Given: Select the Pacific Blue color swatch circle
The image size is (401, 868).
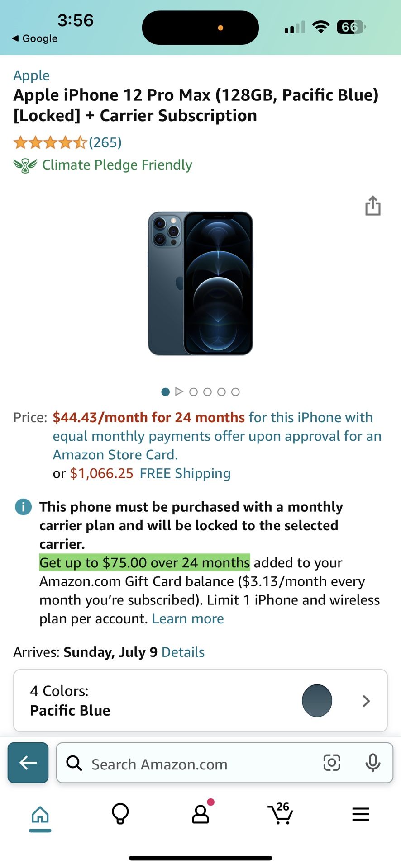Looking at the screenshot, I should [x=317, y=701].
